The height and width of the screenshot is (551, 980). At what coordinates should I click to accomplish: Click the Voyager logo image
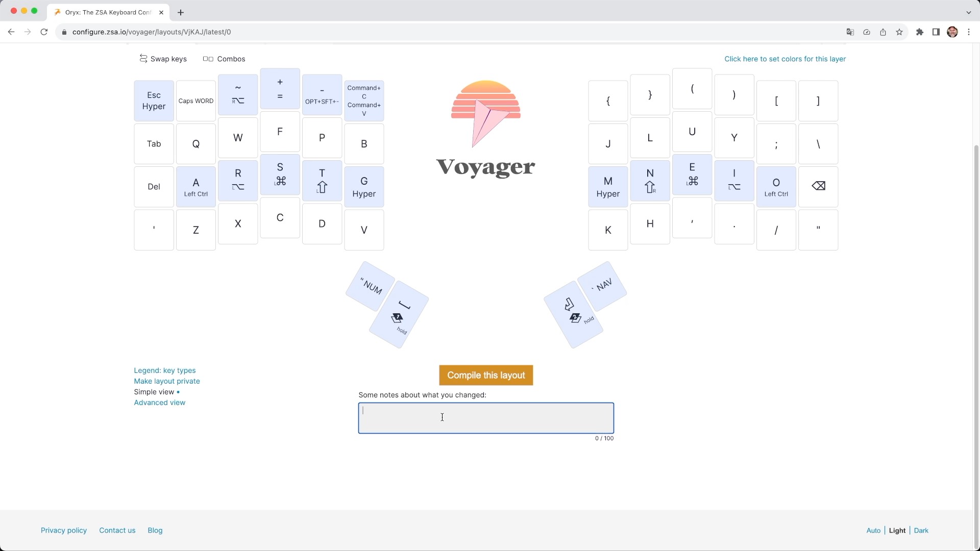pos(486,129)
